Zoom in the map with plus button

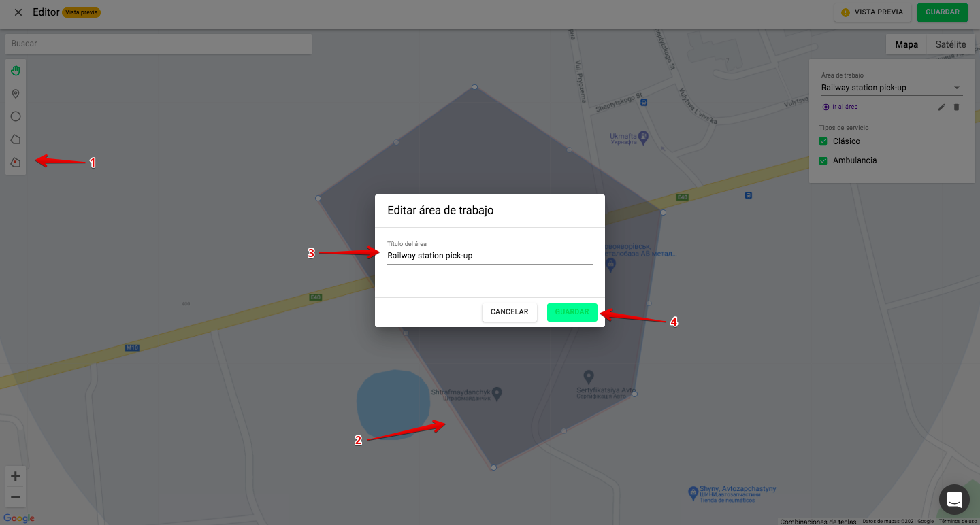click(16, 476)
